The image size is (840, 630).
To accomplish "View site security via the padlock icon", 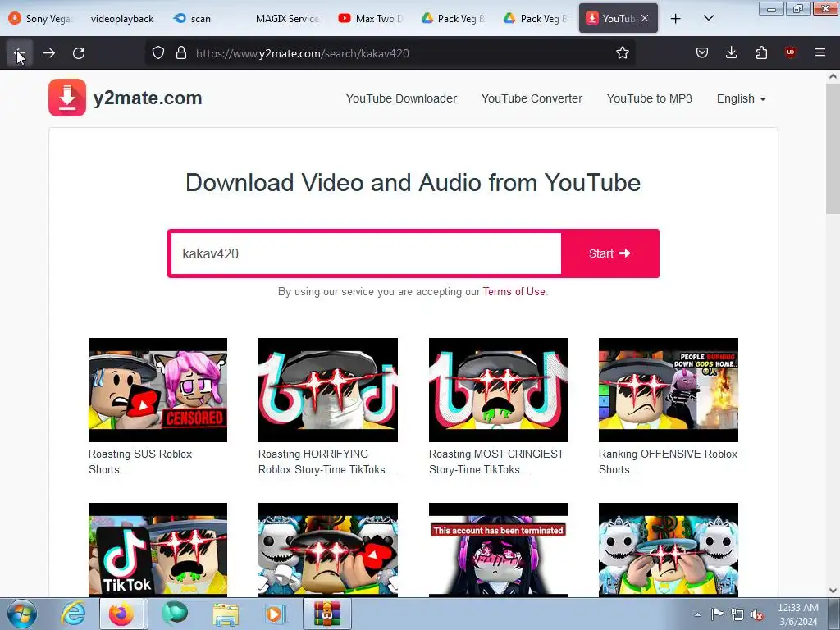I will point(181,53).
